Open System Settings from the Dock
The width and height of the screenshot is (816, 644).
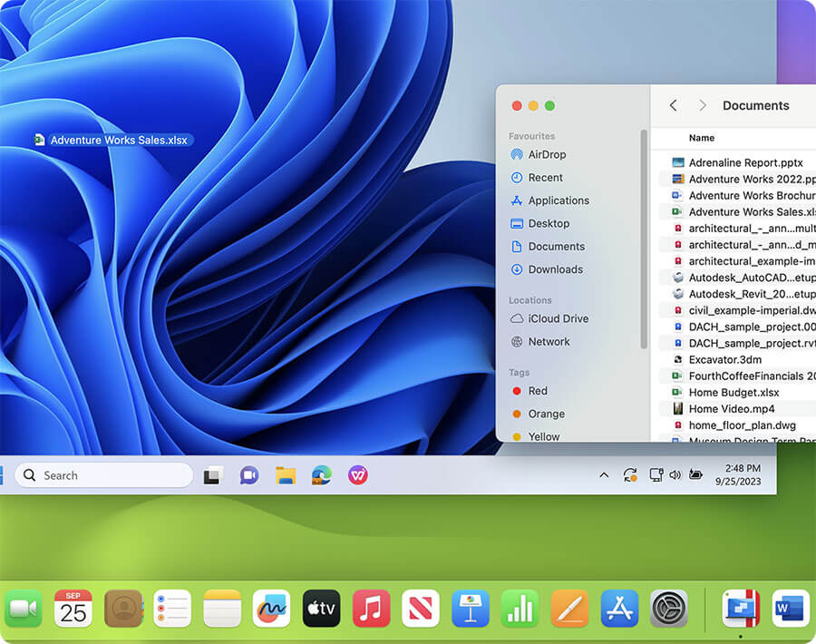coord(669,609)
